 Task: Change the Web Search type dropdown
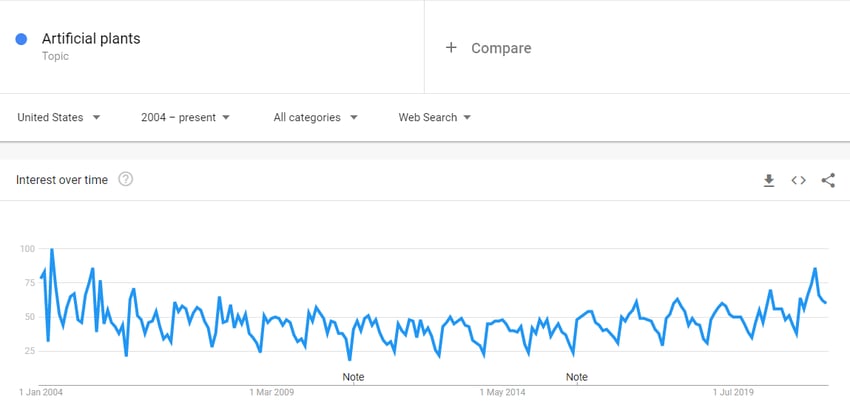(435, 117)
